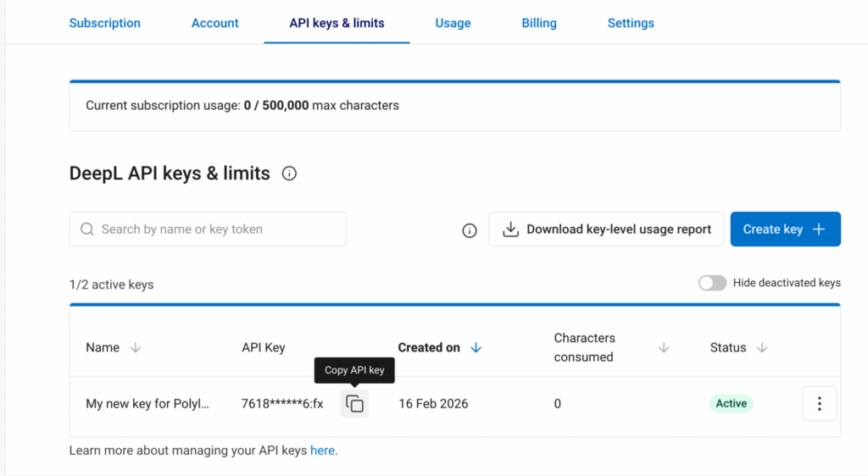Download key-level usage report

pyautogui.click(x=606, y=229)
